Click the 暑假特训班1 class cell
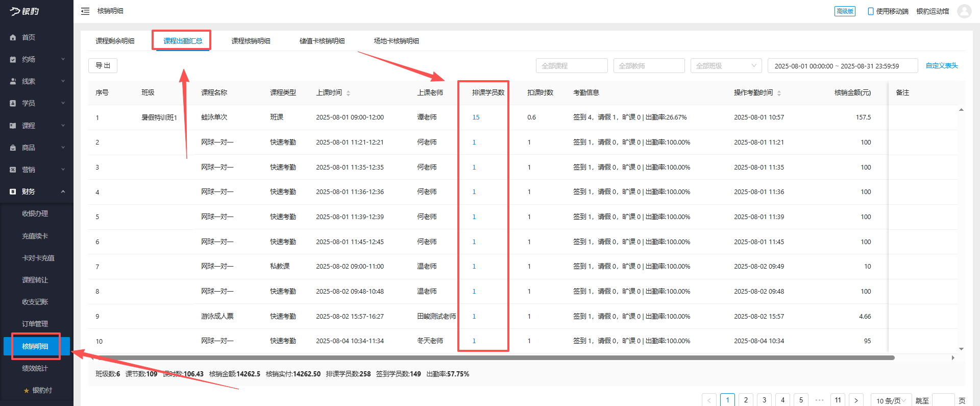The image size is (980, 406). [x=159, y=117]
